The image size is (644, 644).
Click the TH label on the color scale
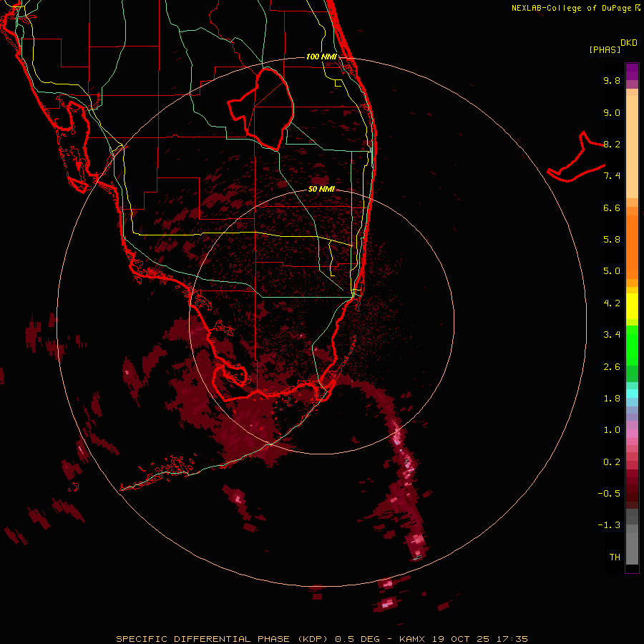(x=615, y=557)
